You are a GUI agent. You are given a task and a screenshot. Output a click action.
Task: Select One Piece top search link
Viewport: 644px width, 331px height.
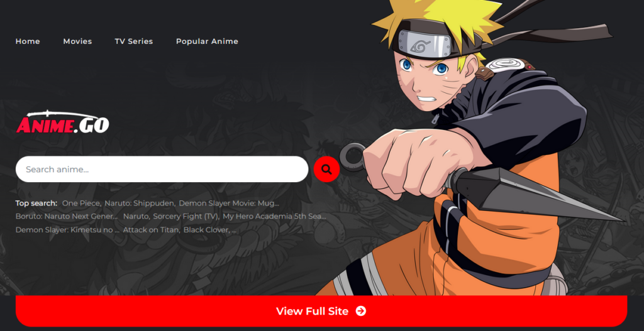click(81, 203)
